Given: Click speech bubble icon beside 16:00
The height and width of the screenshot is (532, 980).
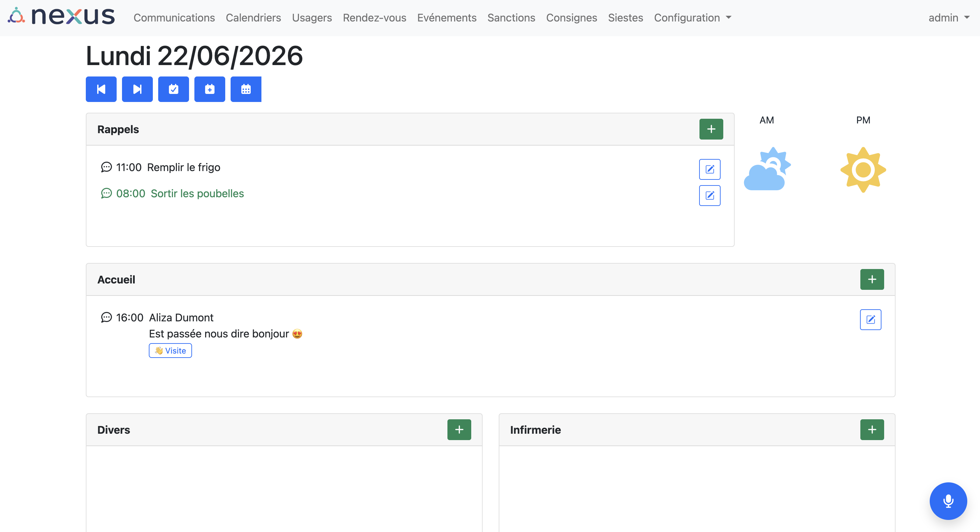Looking at the screenshot, I should tap(106, 317).
